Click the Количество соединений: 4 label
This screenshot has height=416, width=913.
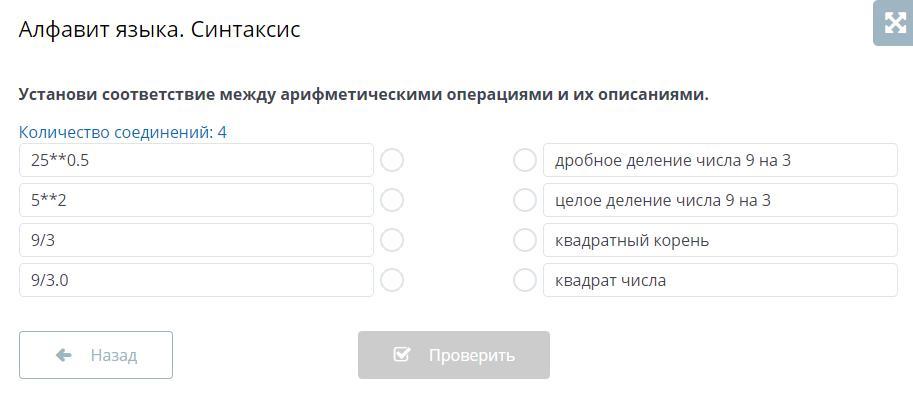pos(123,132)
